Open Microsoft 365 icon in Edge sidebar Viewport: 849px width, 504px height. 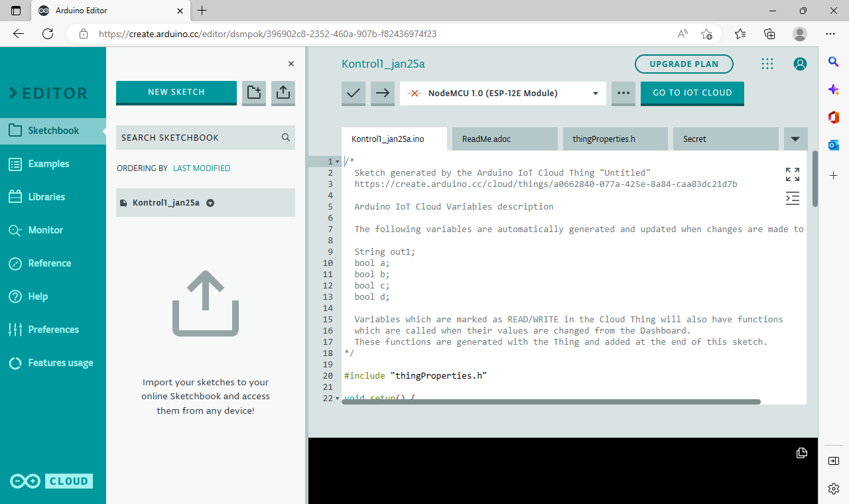834,117
